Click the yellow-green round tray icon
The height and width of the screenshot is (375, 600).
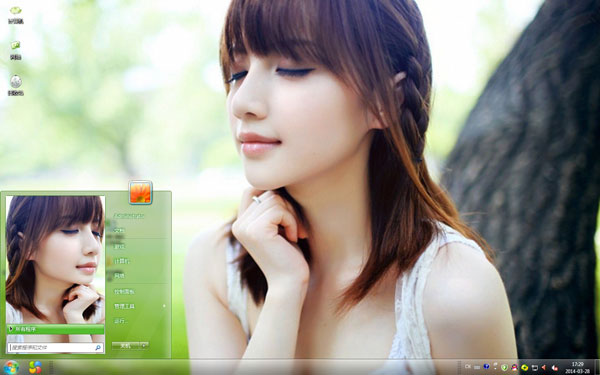(x=525, y=368)
